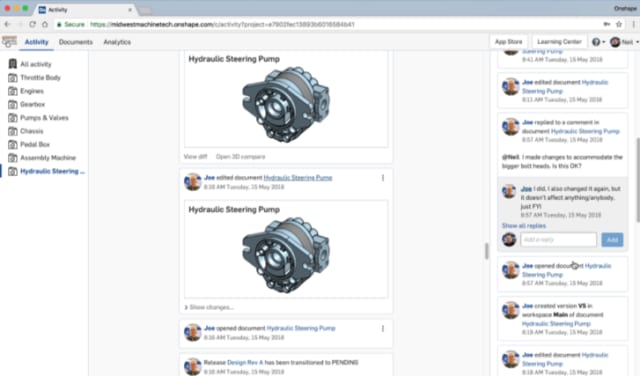
Task: Click the Onshape logo in the top-left corner
Action: pos(9,41)
